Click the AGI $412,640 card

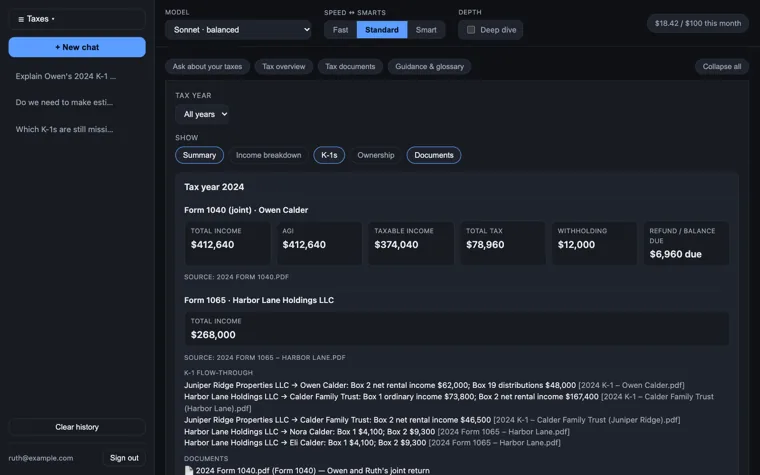319,243
